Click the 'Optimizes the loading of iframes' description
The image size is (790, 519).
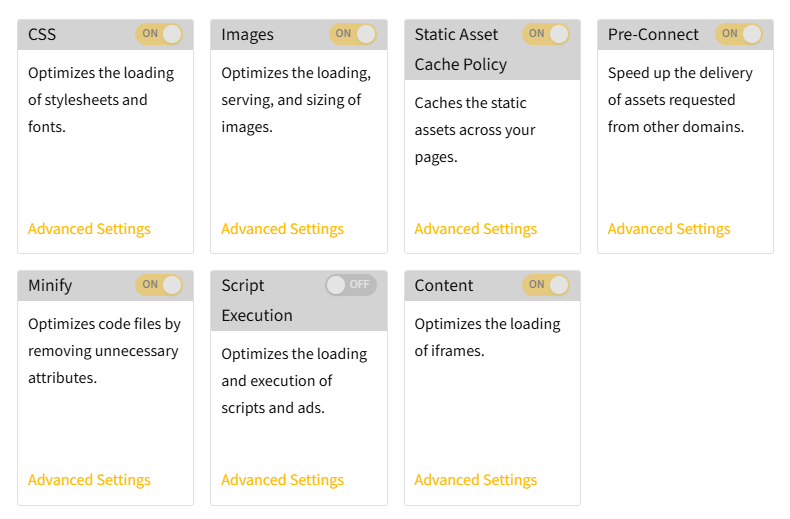click(x=487, y=337)
